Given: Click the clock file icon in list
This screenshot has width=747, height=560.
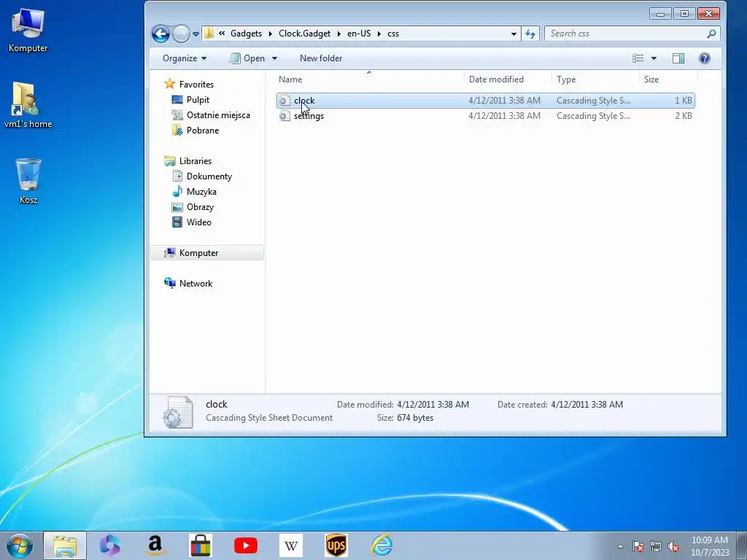Looking at the screenshot, I should click(x=285, y=101).
